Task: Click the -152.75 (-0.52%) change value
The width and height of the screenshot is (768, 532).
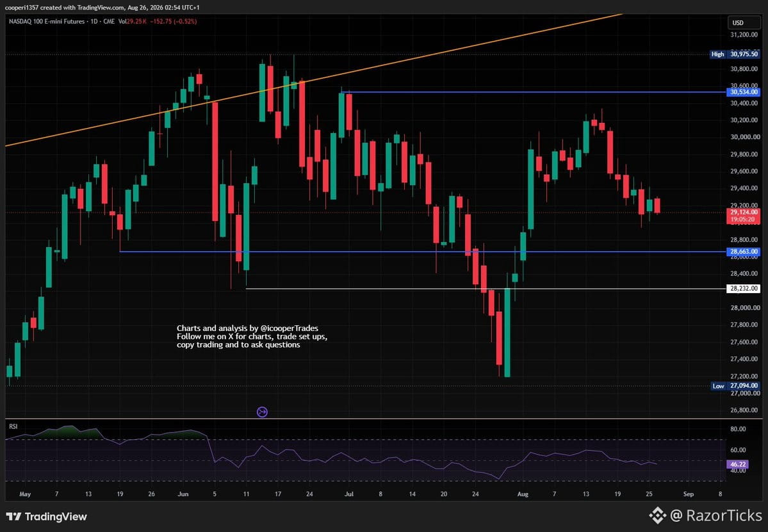Action: pos(174,22)
